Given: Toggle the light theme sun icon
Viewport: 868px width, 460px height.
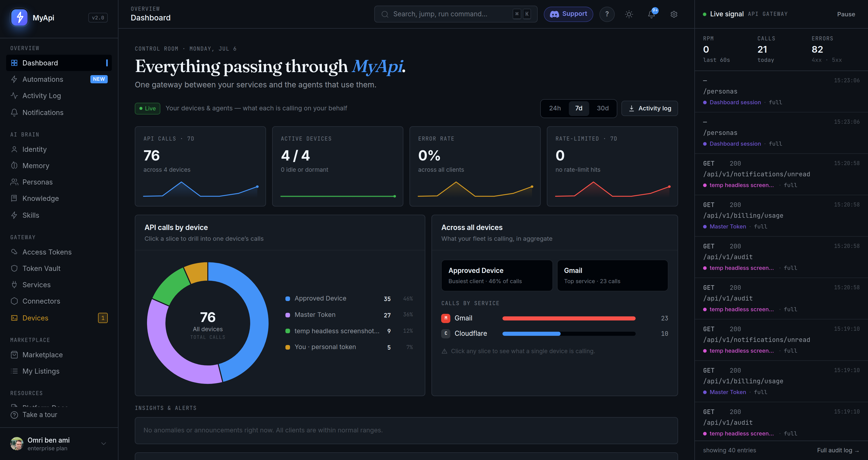Looking at the screenshot, I should coord(629,14).
